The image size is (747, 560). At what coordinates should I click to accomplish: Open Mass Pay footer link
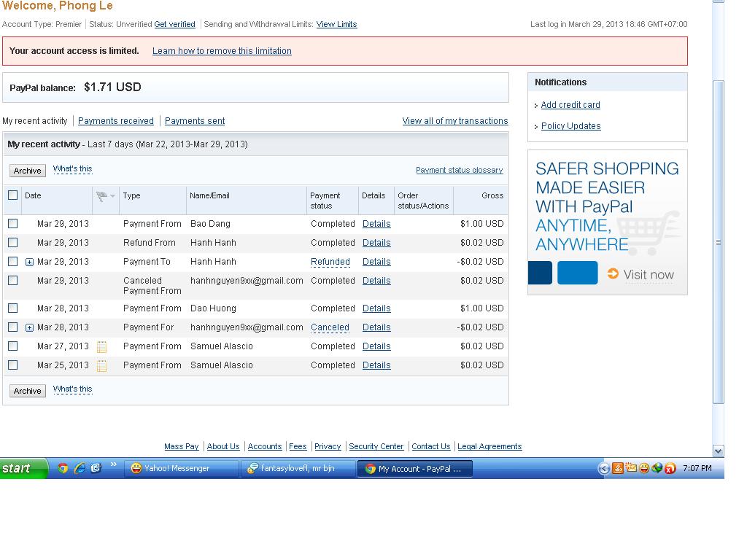[182, 447]
